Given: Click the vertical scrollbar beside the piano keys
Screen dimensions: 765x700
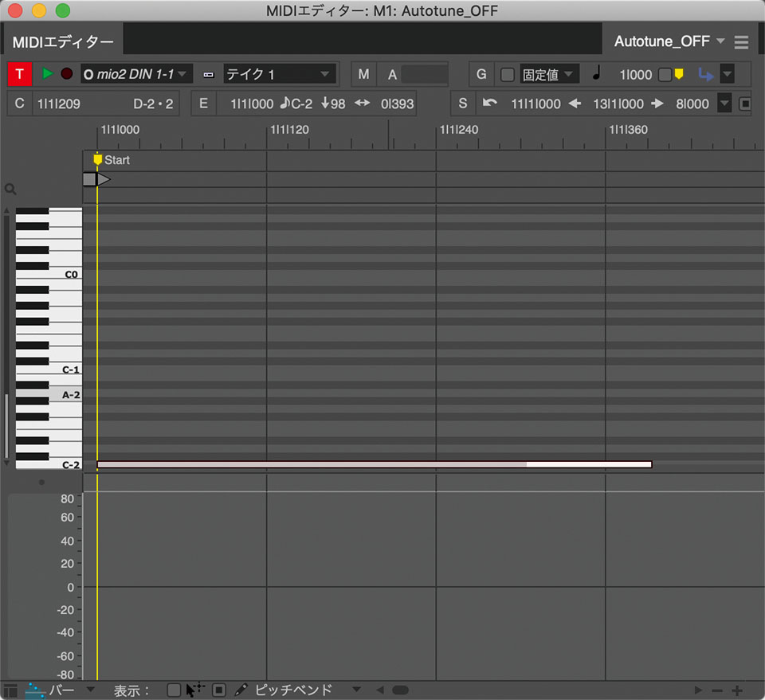Looking at the screenshot, I should [6, 427].
